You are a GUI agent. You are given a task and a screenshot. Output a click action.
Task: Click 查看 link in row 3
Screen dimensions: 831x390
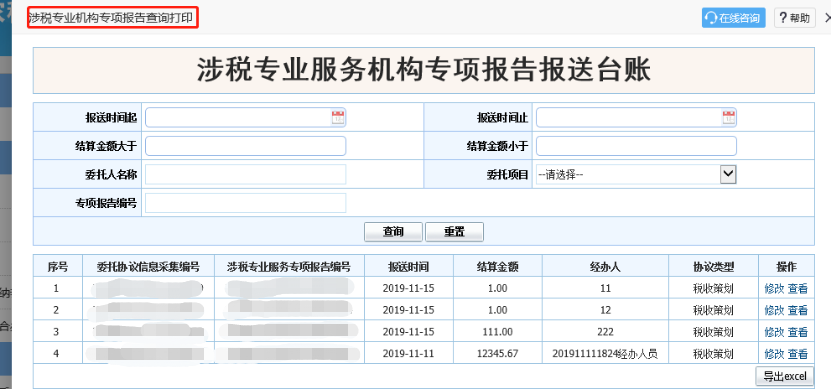(x=798, y=332)
